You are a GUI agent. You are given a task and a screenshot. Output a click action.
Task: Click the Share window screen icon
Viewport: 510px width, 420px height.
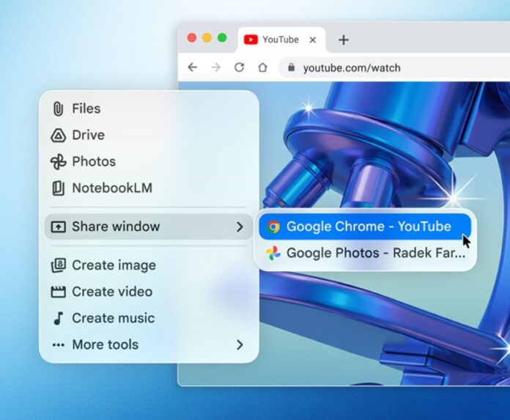58,226
